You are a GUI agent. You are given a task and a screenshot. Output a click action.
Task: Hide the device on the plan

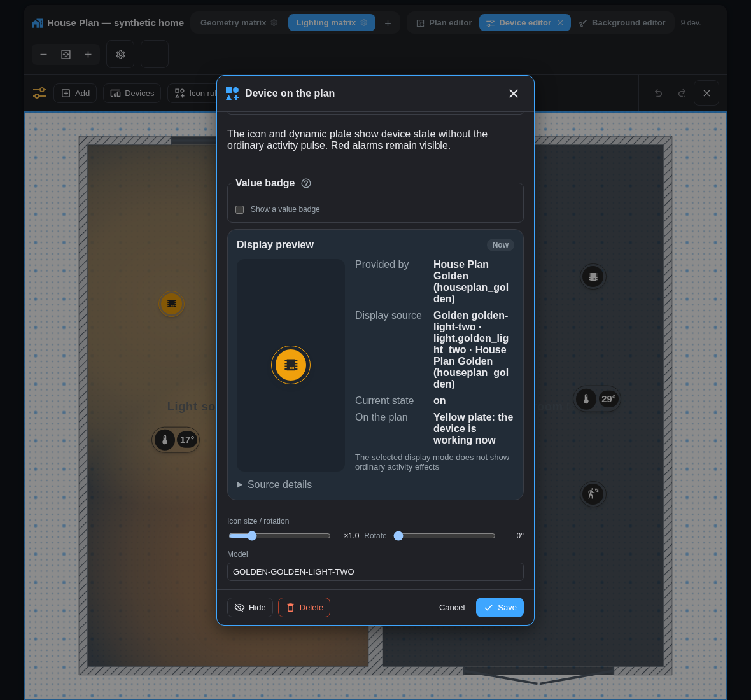[x=250, y=608]
